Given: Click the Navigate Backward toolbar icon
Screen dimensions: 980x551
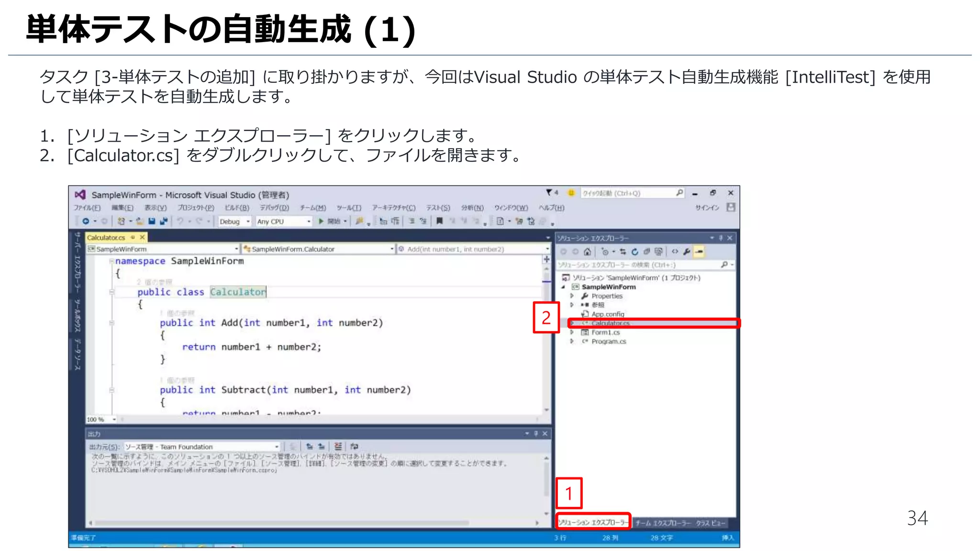Looking at the screenshot, I should (x=86, y=221).
